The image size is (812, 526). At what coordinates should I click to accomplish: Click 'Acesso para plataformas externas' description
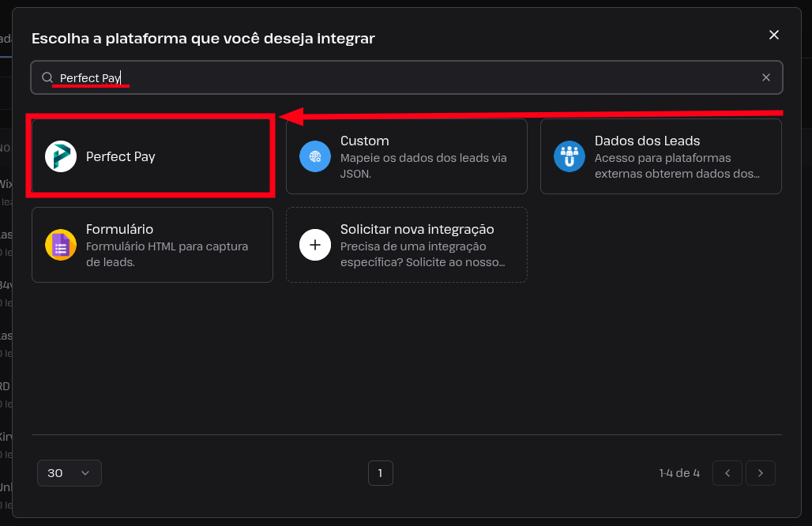pyautogui.click(x=677, y=166)
